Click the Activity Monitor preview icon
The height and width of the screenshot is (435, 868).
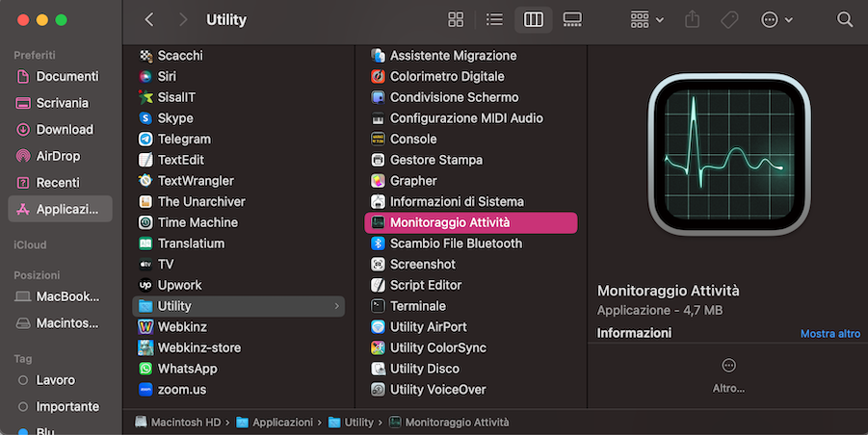coord(729,155)
